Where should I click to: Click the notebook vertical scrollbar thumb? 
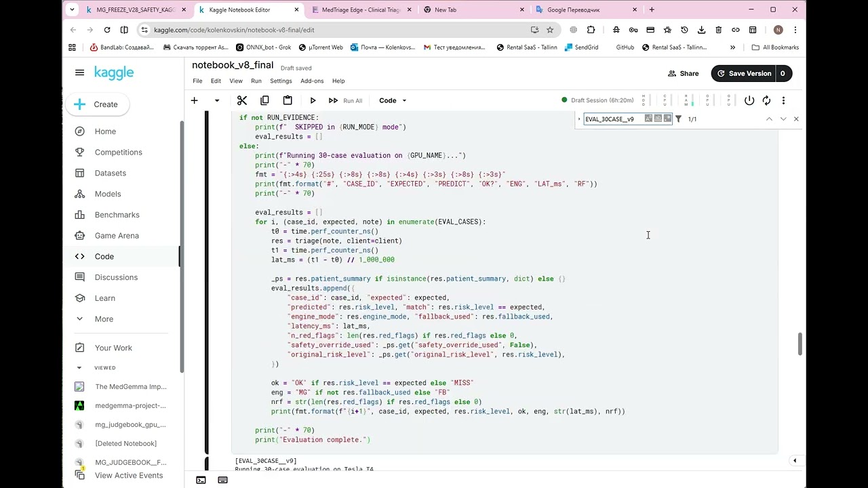point(800,344)
